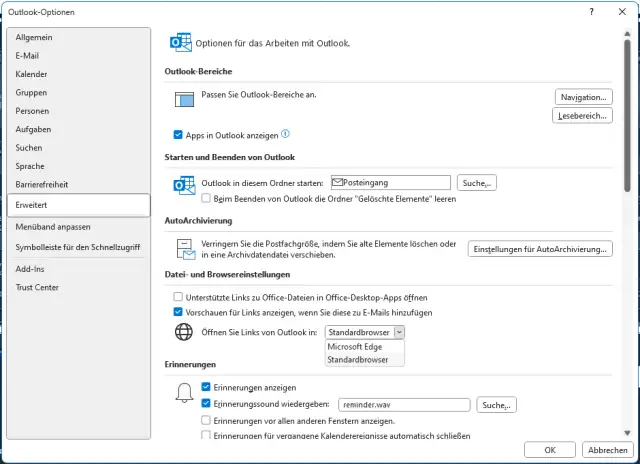
Task: Collapse the Standardbrowser dropdown arrow
Action: (x=399, y=331)
